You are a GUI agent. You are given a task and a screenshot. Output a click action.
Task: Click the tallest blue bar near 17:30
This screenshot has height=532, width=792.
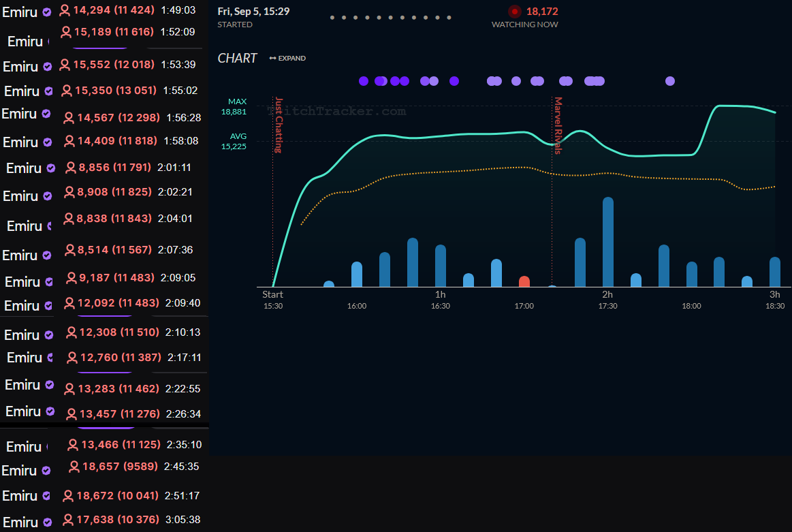coord(608,242)
